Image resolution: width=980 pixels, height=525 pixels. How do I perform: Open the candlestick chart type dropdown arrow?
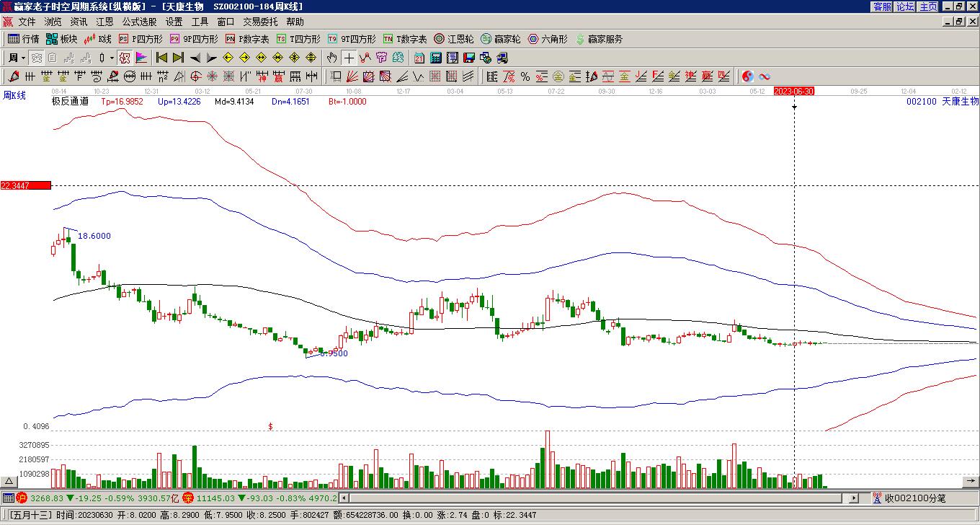(112, 58)
